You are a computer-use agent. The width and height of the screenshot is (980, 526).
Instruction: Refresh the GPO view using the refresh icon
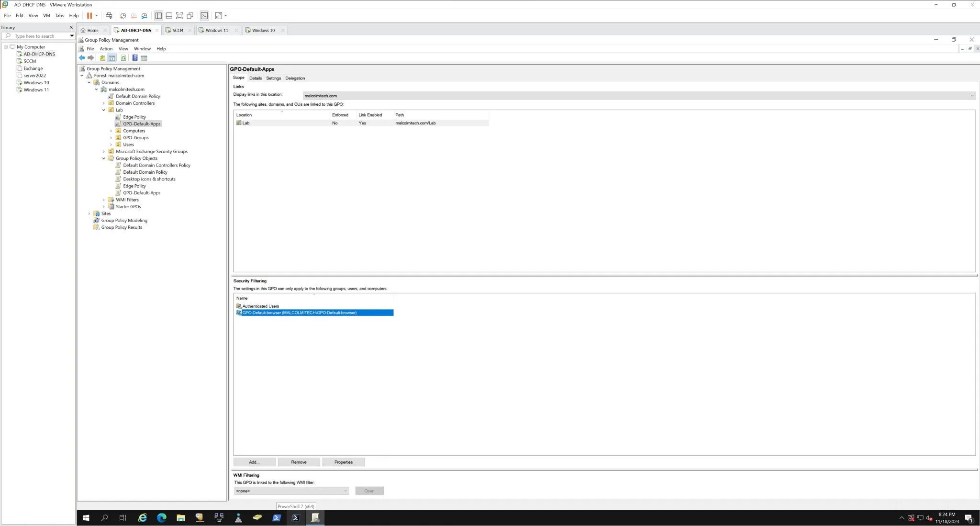click(x=124, y=58)
